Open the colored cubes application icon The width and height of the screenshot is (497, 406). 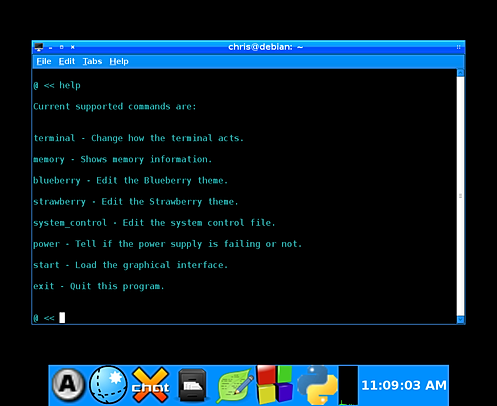tap(275, 385)
